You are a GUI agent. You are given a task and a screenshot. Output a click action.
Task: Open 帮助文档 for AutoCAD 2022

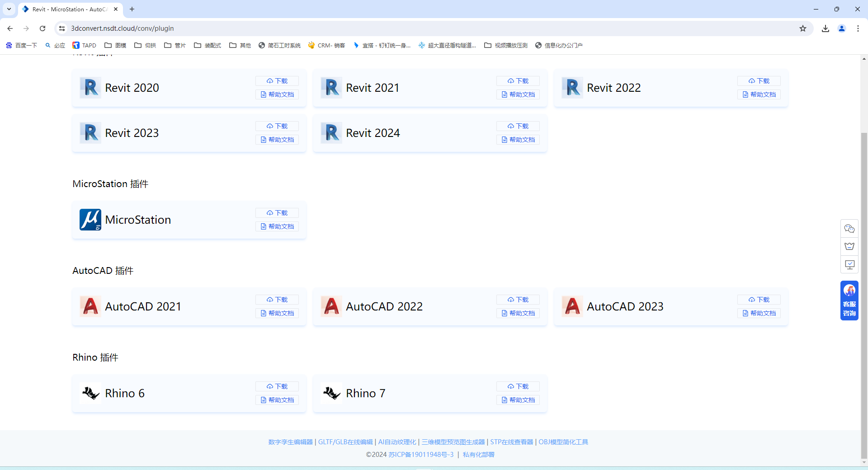click(518, 313)
